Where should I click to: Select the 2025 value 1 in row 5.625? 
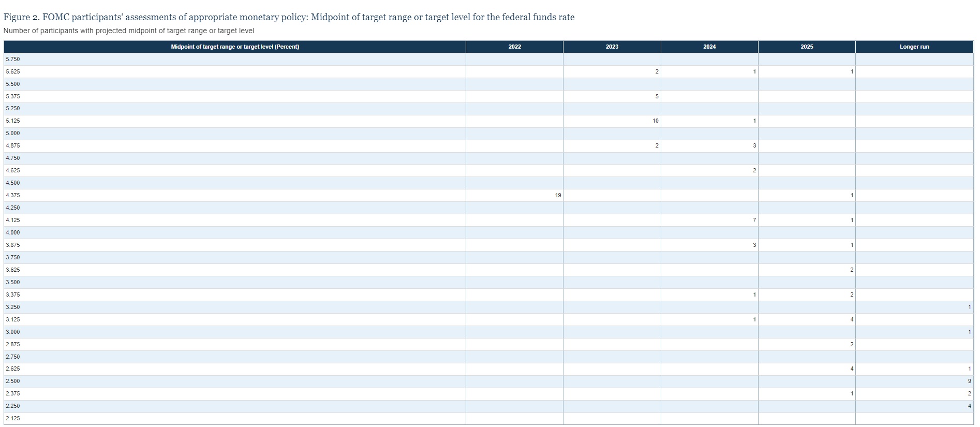coord(852,71)
